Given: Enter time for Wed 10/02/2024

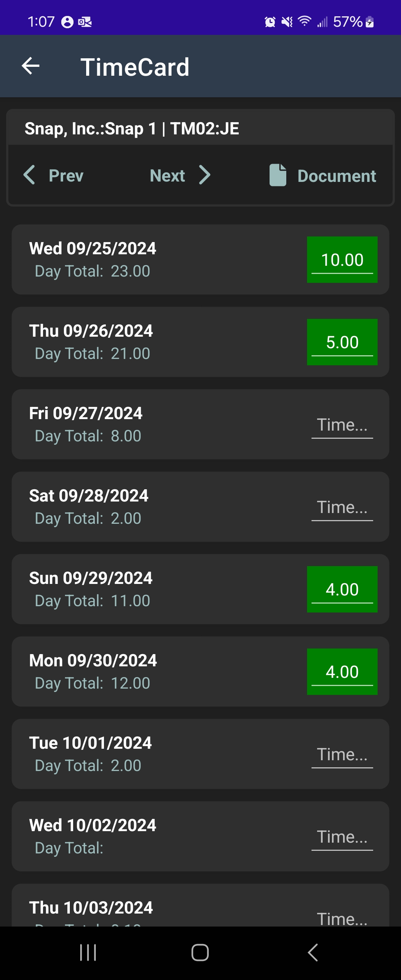Looking at the screenshot, I should tap(342, 837).
